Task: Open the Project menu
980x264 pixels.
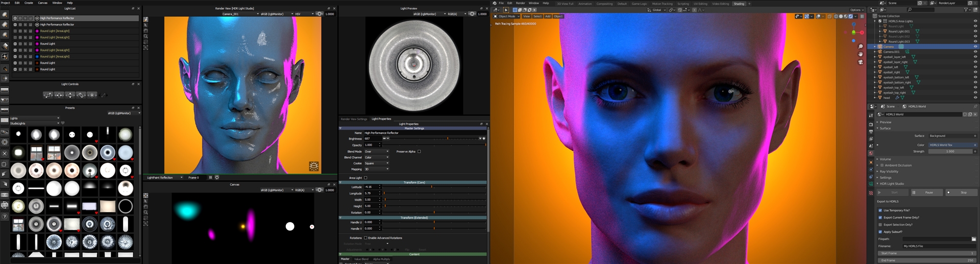Action: (x=6, y=3)
